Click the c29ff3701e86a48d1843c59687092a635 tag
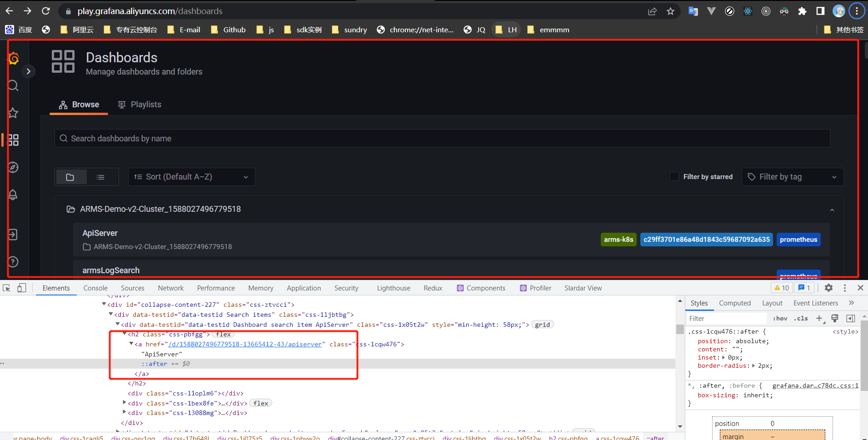The image size is (868, 440). click(707, 240)
